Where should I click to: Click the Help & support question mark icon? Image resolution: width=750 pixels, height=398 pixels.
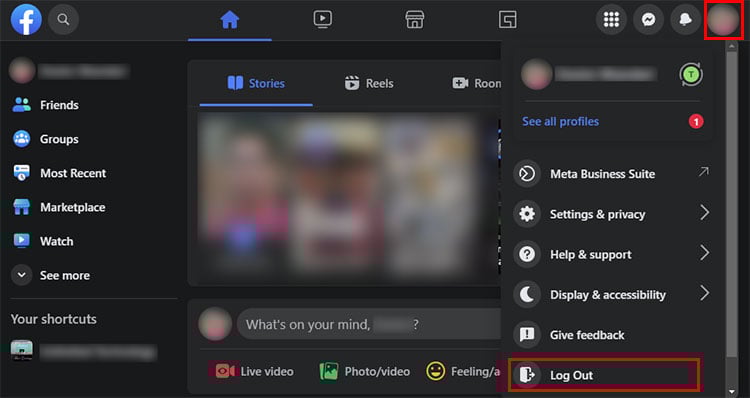tap(527, 254)
